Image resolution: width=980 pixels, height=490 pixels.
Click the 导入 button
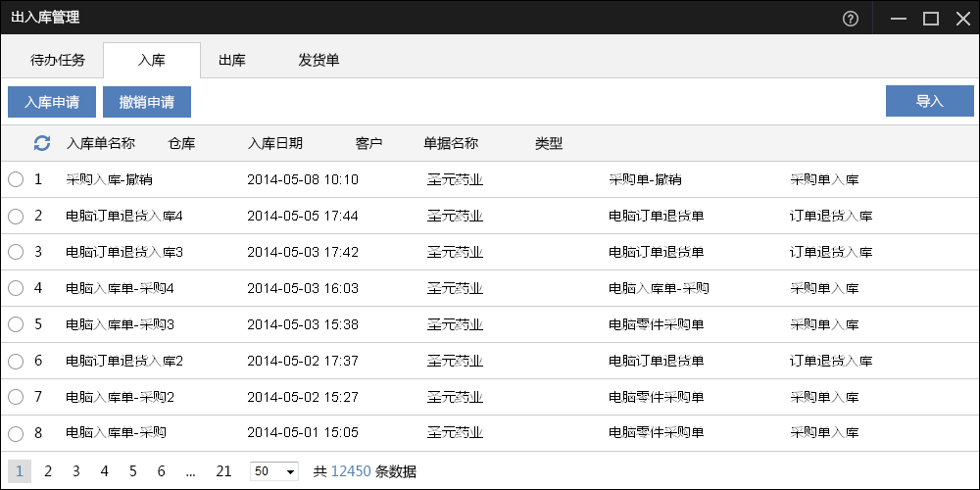click(x=930, y=101)
